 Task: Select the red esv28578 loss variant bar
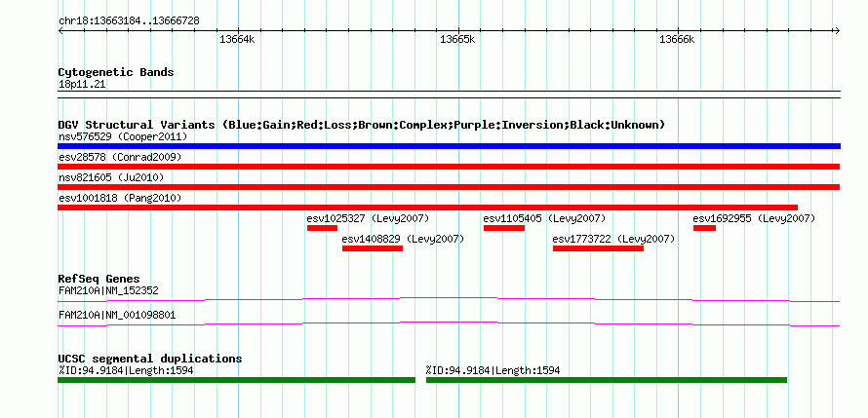(449, 167)
